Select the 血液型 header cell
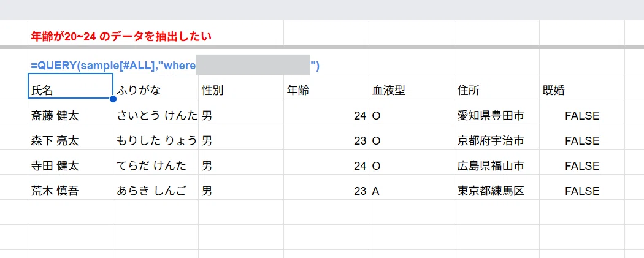This screenshot has height=258, width=644. (411, 86)
